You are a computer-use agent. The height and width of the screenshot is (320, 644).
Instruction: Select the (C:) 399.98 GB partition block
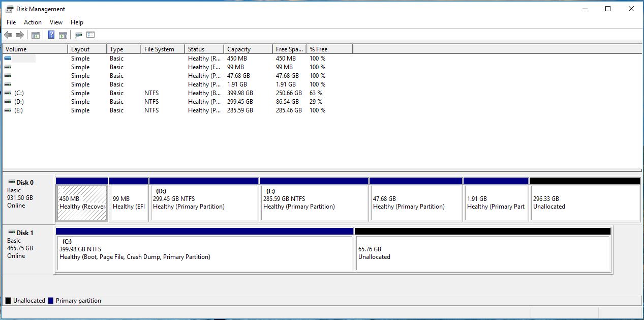coord(204,250)
